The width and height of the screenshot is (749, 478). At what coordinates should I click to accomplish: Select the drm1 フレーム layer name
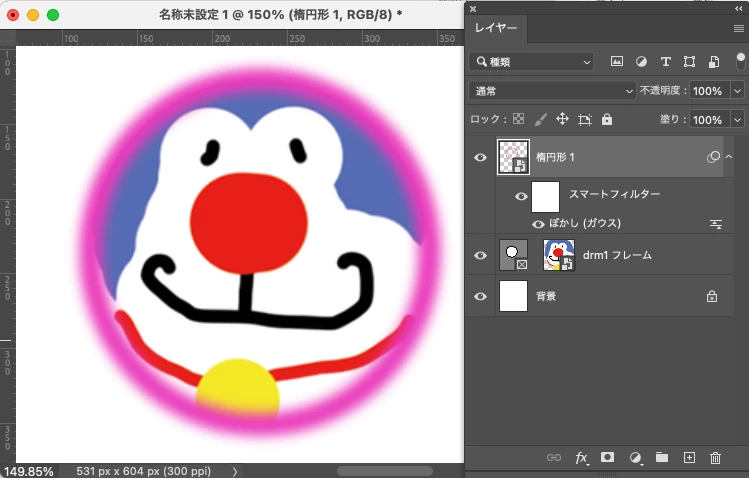click(x=617, y=255)
